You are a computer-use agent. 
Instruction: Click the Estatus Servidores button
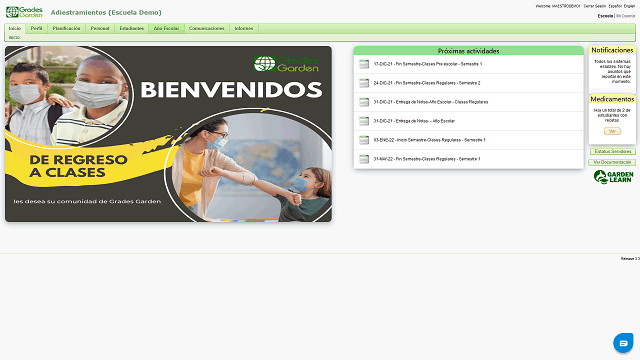coord(613,151)
